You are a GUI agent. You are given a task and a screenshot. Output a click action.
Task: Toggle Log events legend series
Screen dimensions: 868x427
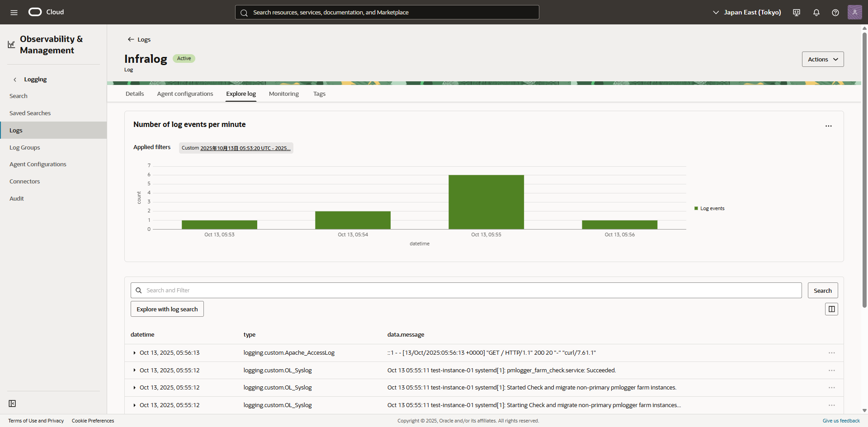pos(709,208)
